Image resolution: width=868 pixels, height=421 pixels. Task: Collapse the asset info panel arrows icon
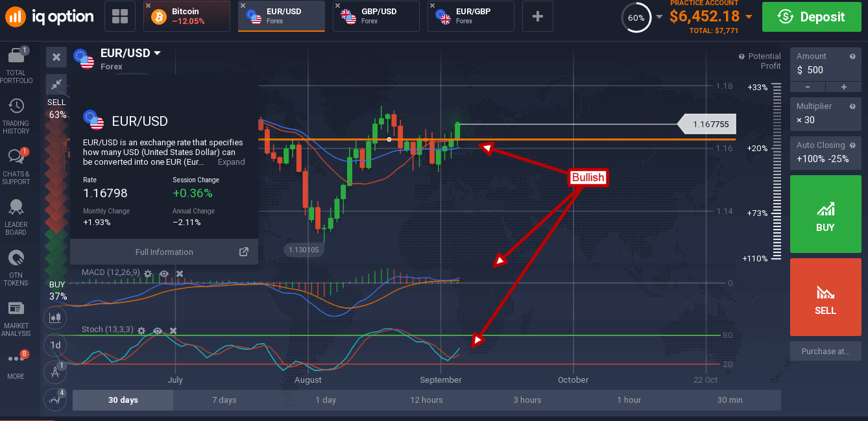pos(56,84)
